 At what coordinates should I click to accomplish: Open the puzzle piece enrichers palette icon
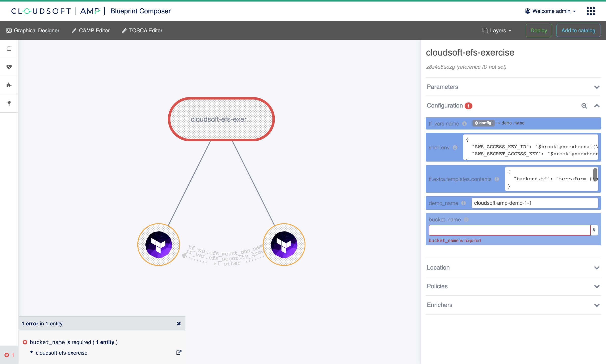[x=9, y=85]
